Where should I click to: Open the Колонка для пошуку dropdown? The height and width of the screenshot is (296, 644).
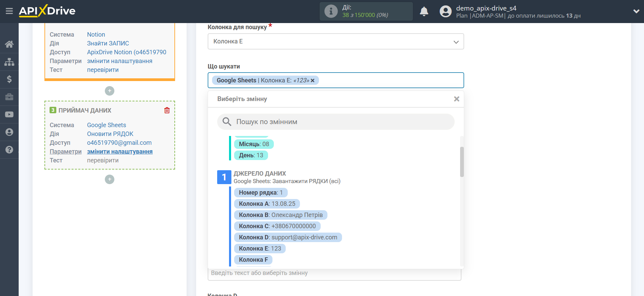tap(336, 41)
